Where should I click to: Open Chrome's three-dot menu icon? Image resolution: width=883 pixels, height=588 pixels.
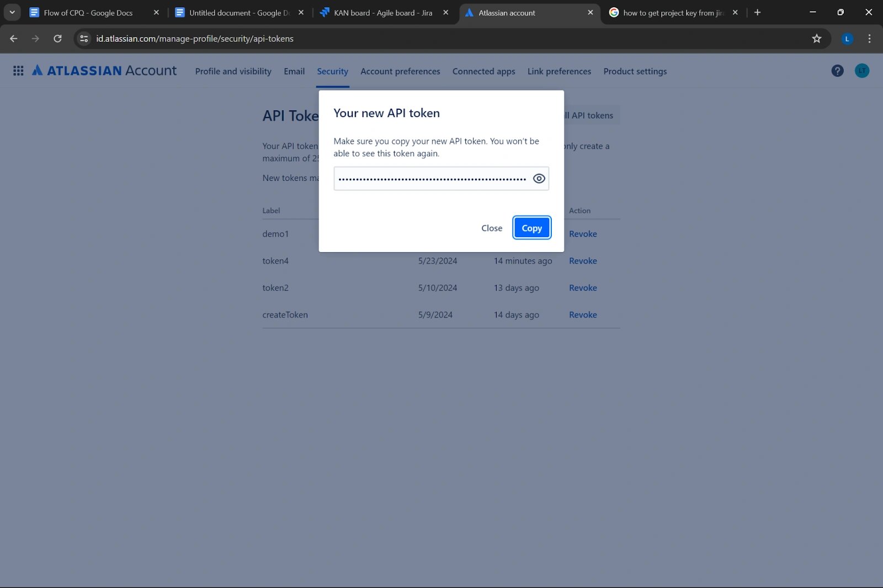pos(869,39)
